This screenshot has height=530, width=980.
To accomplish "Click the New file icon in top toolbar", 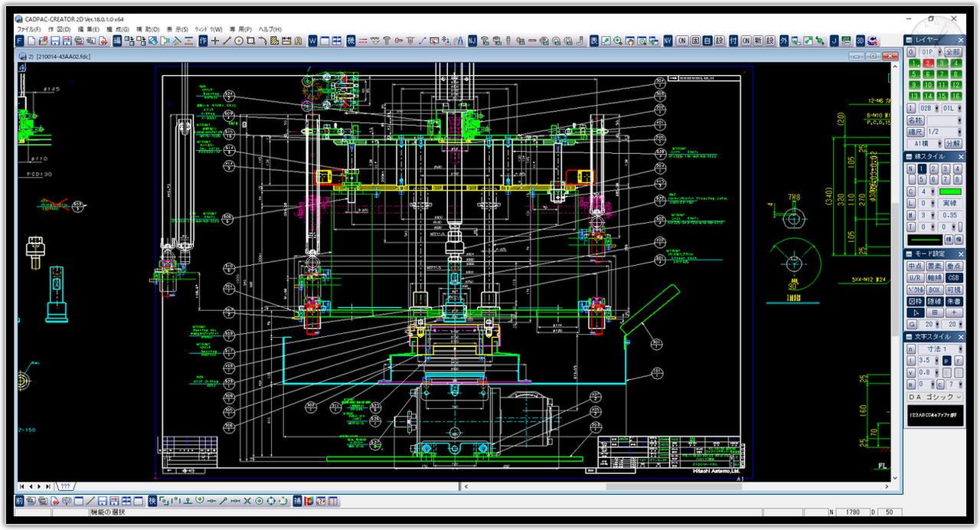I will tap(32, 40).
